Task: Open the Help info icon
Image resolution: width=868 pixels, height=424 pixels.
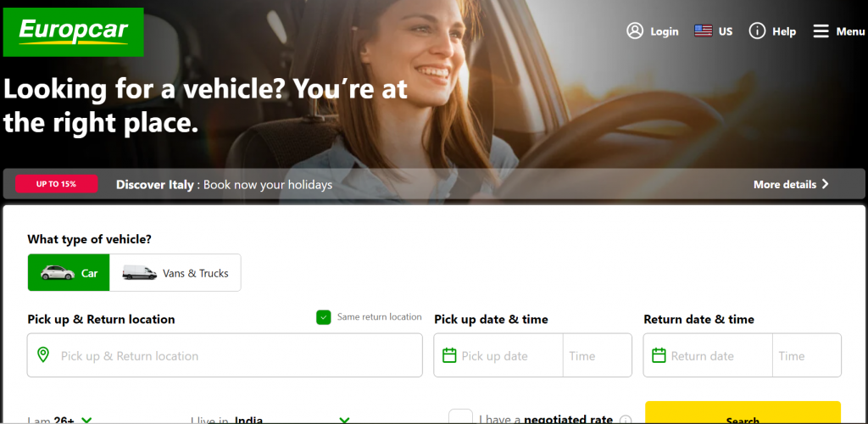Action: (757, 31)
